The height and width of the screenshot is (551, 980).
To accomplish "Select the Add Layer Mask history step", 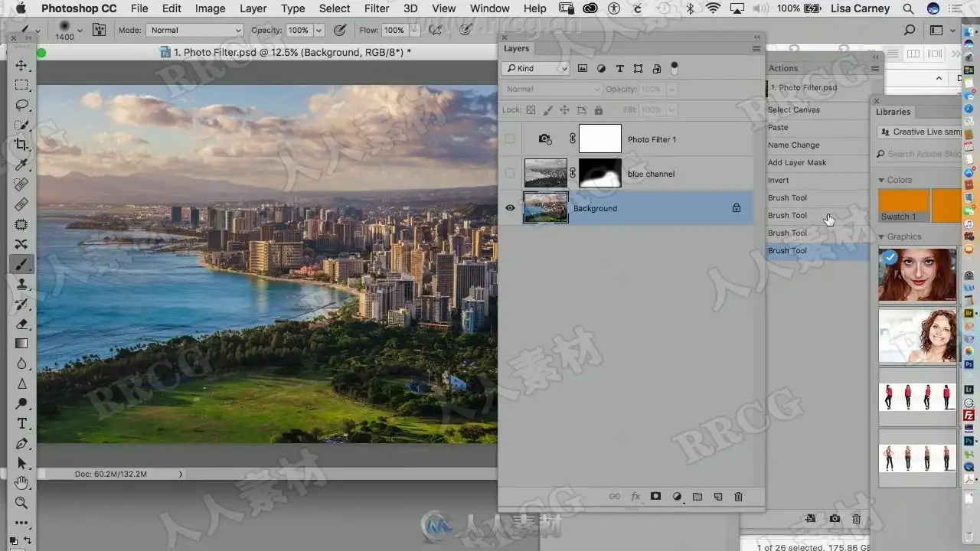I will click(797, 163).
